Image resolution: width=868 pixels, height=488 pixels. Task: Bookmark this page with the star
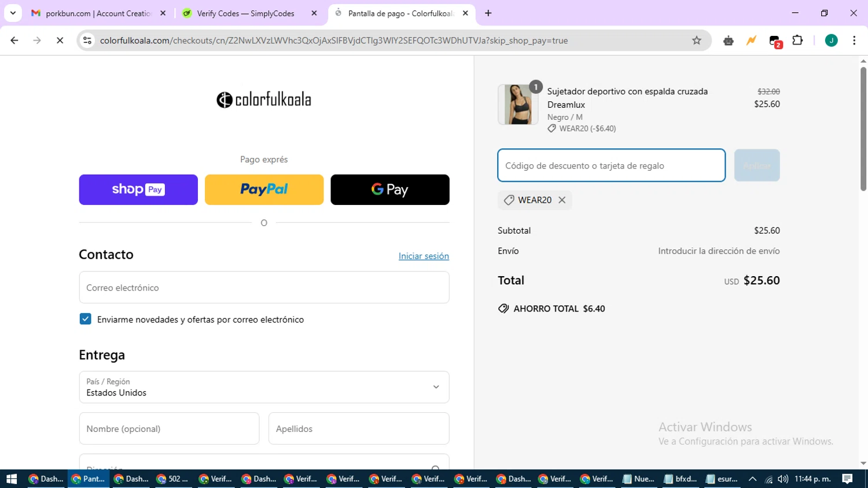coord(697,41)
